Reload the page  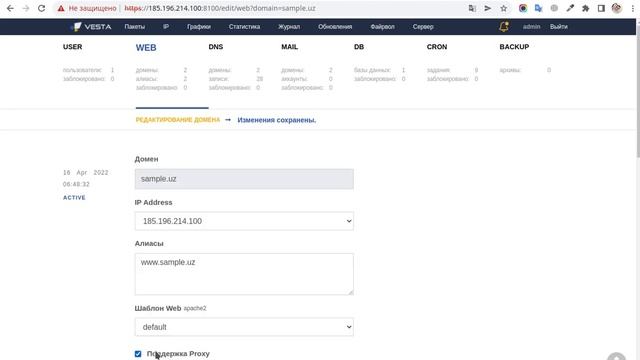pyautogui.click(x=41, y=8)
